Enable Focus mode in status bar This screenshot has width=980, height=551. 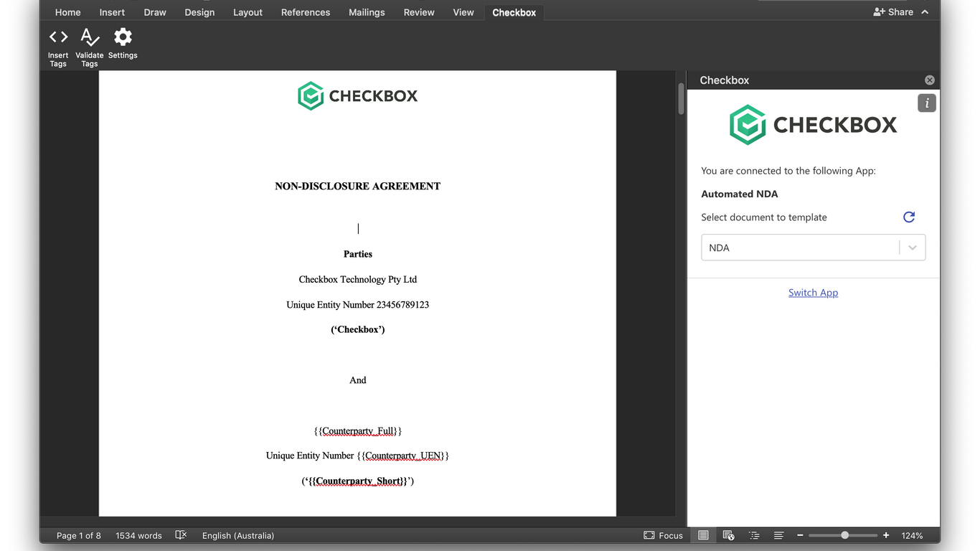663,535
